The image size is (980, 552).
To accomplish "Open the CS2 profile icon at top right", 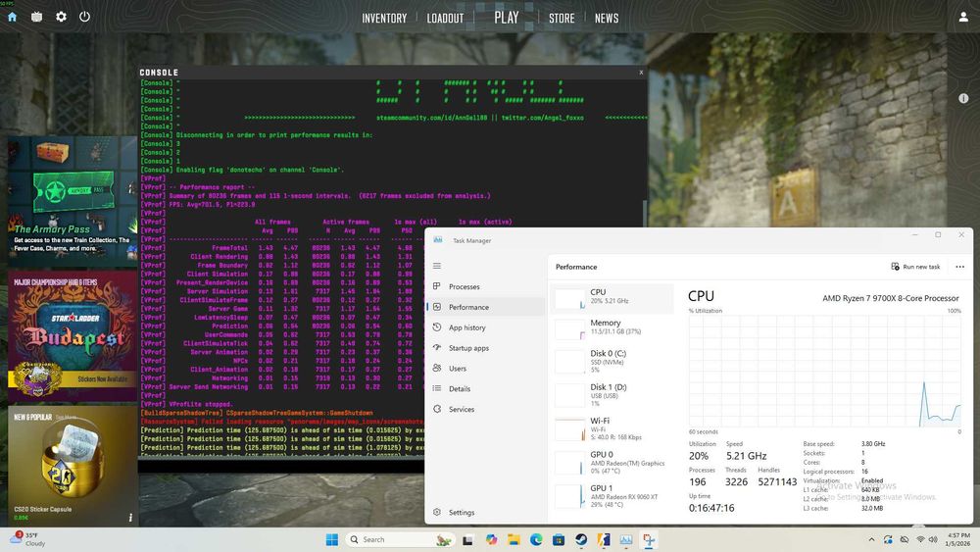I will pos(963,17).
